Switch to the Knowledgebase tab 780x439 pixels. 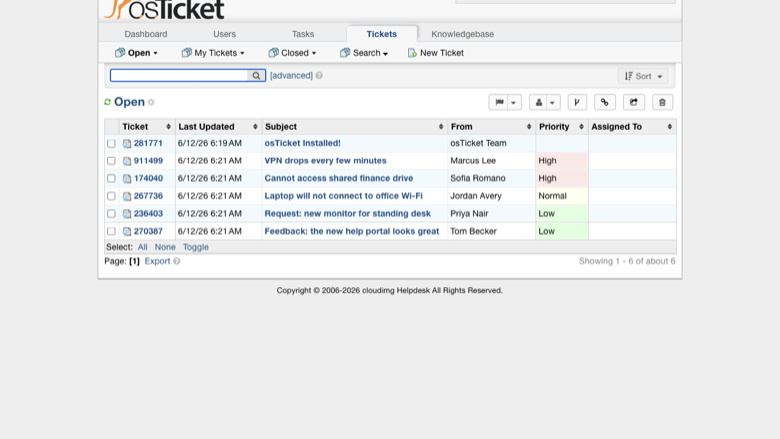coord(463,34)
